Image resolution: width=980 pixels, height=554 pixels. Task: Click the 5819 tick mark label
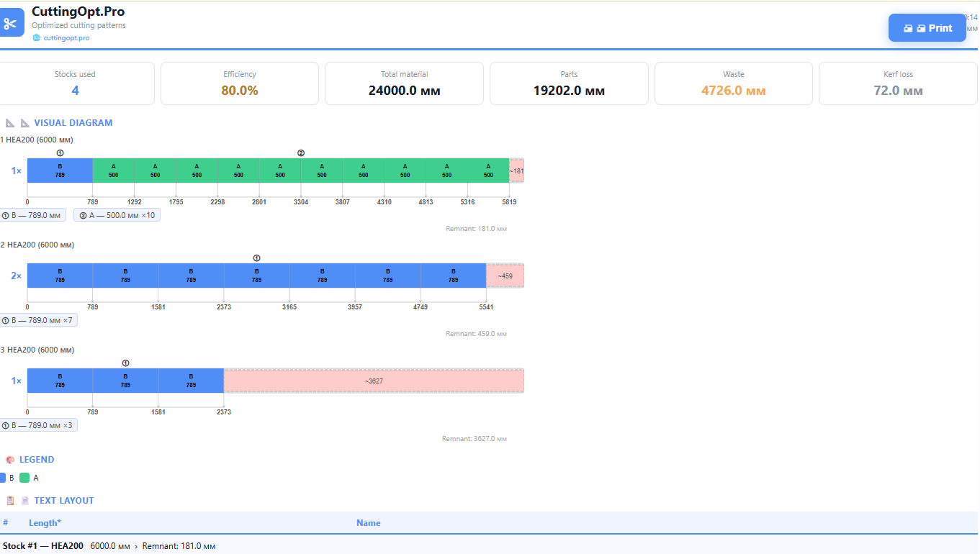pyautogui.click(x=509, y=202)
